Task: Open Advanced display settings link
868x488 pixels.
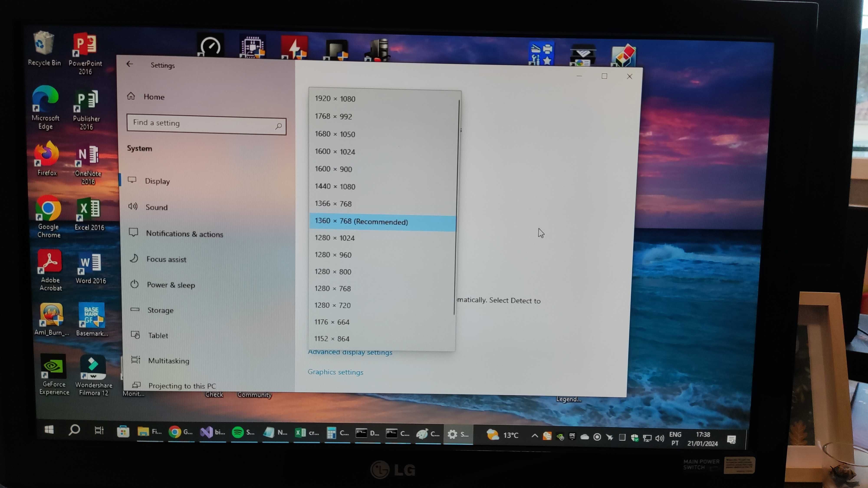Action: pyautogui.click(x=350, y=352)
